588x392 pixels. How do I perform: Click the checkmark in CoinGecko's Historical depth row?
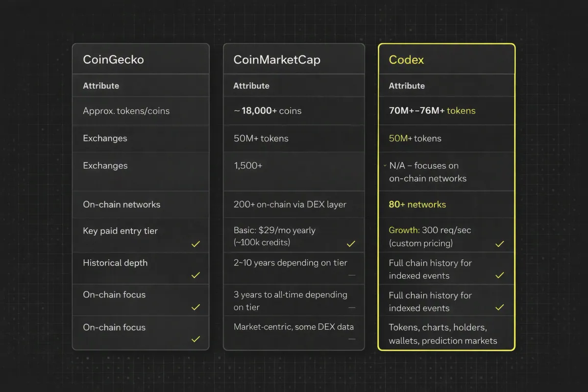click(x=196, y=275)
